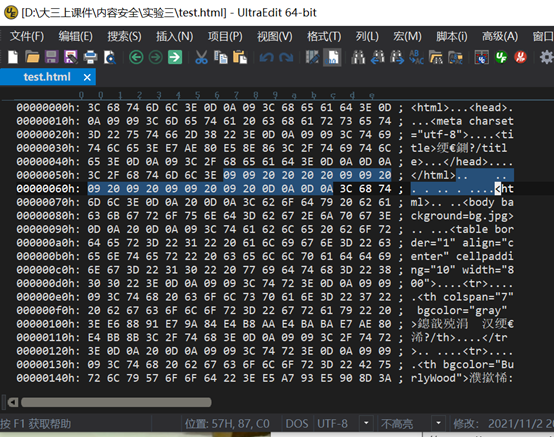Open the 高级(A) menu
The image size is (554, 437).
pos(500,36)
